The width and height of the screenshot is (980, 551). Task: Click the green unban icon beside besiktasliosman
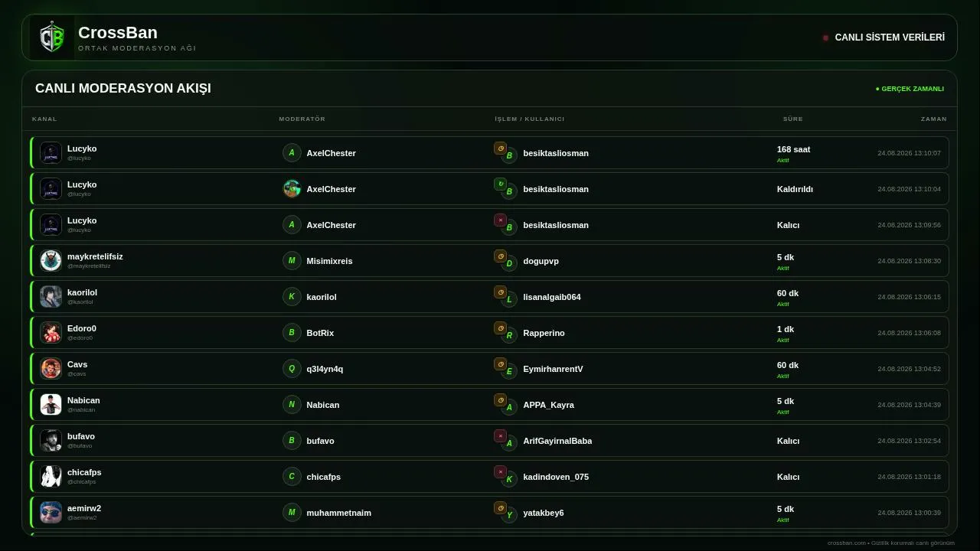click(500, 184)
